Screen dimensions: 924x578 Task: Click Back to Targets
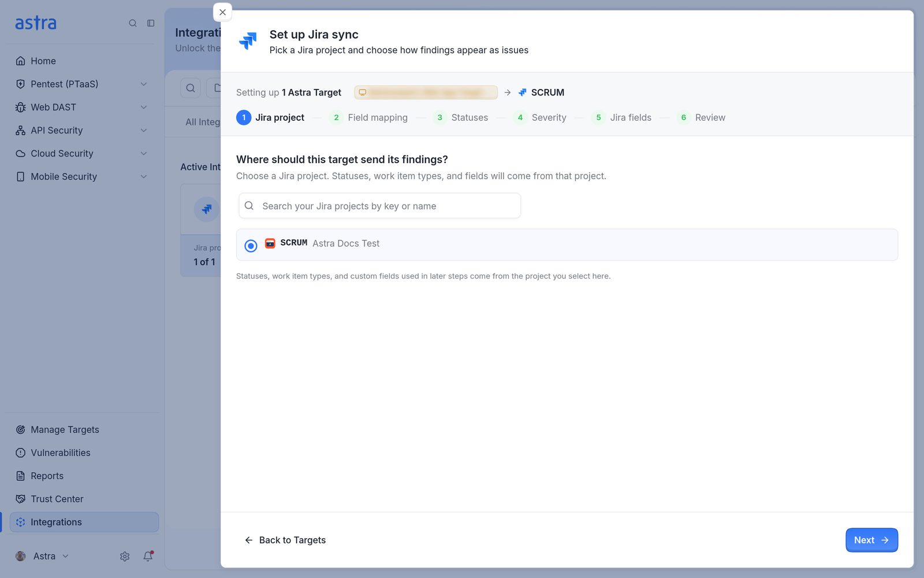(285, 540)
